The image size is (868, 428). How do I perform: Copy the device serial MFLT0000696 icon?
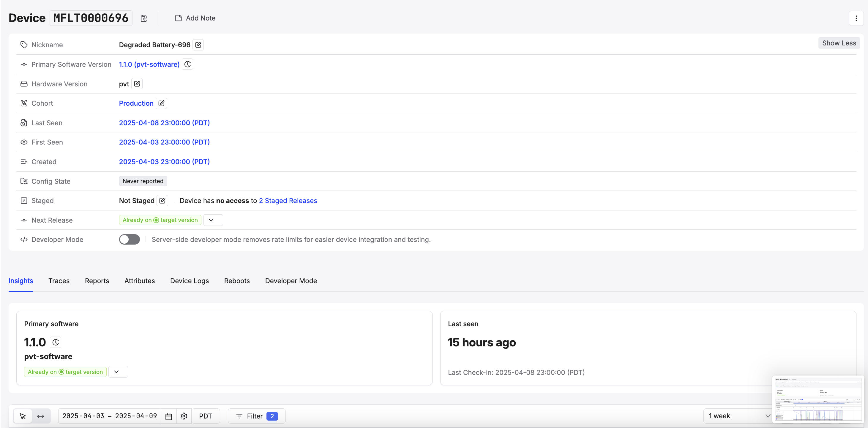click(144, 18)
